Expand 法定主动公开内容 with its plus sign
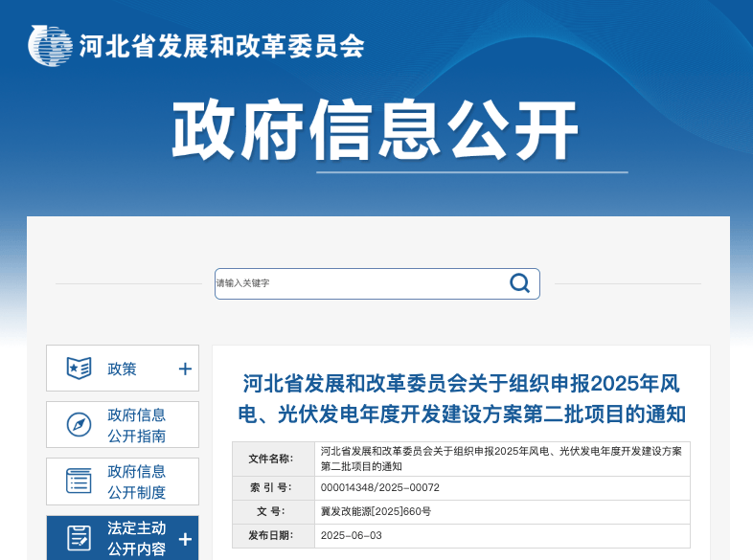Image resolution: width=753 pixels, height=560 pixels. [x=185, y=539]
